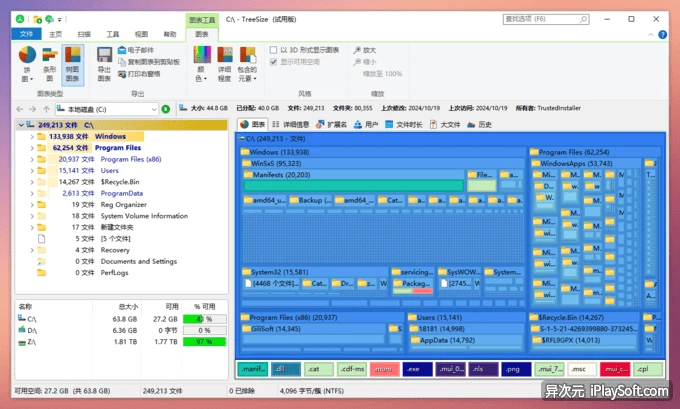The image size is (680, 409).
Task: Open the drive path dropdown (本地磁盘 C:)
Action: click(154, 109)
